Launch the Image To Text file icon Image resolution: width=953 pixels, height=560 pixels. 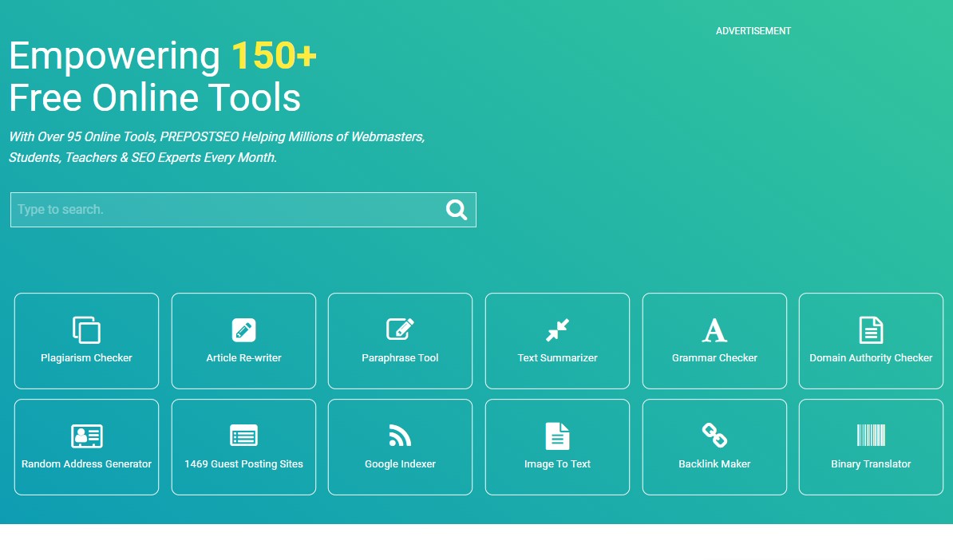click(x=557, y=436)
